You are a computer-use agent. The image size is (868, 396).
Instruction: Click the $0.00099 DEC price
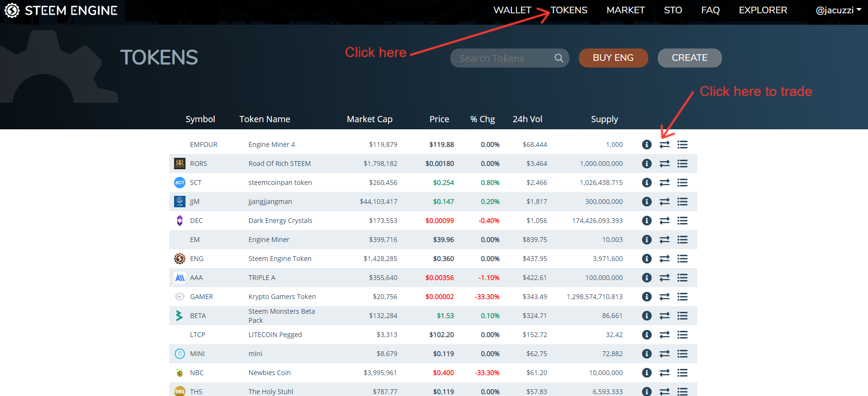tap(439, 221)
